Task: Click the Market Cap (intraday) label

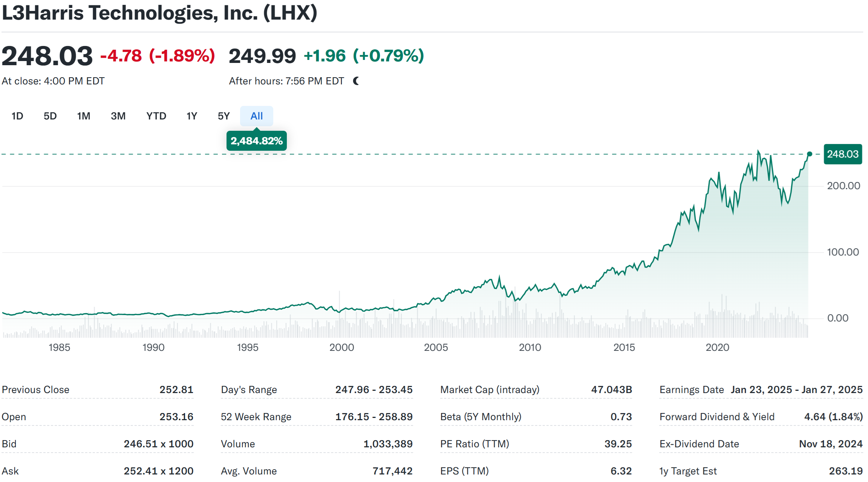Action: point(490,390)
